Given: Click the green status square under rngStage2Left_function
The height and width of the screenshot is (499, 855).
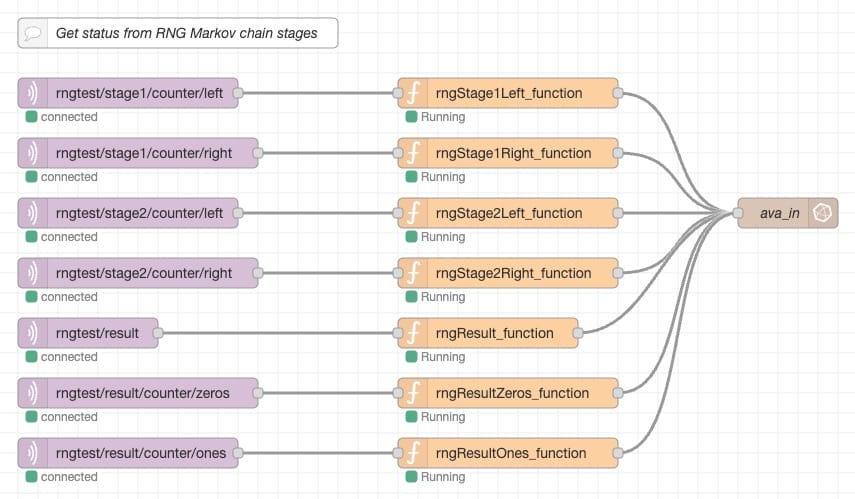Looking at the screenshot, I should coord(412,237).
